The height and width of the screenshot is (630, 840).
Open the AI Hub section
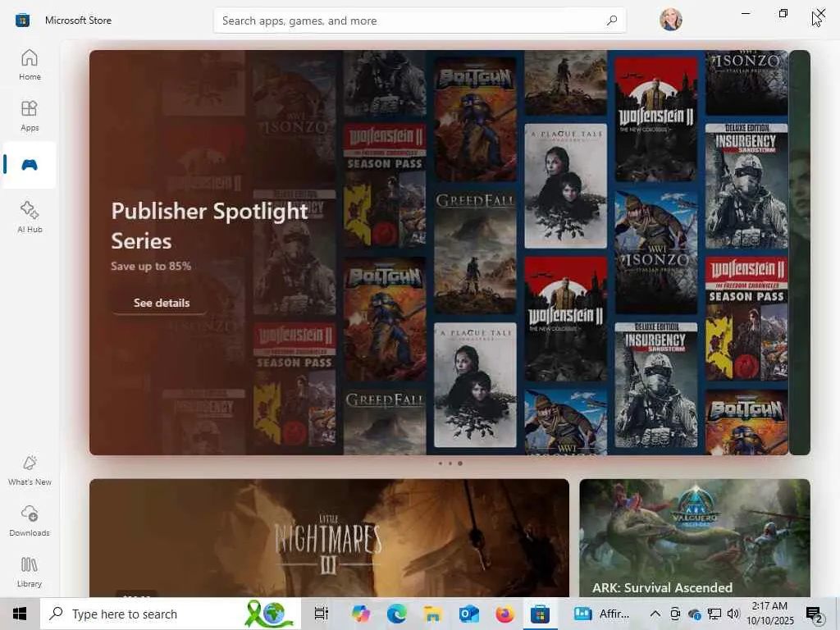pyautogui.click(x=30, y=217)
